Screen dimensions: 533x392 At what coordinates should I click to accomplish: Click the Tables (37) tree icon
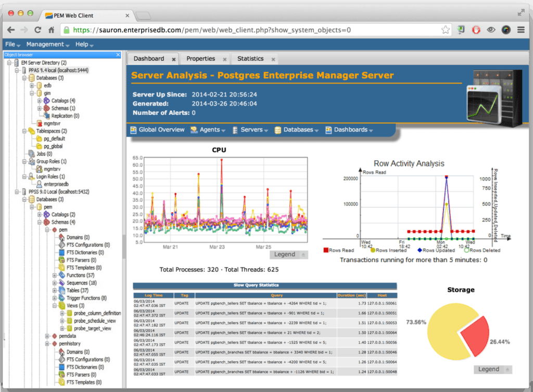coord(61,291)
